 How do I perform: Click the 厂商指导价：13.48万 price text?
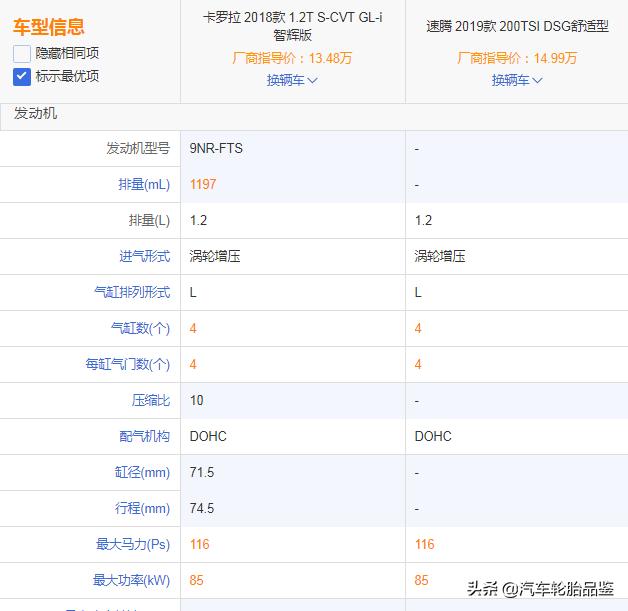[x=292, y=58]
